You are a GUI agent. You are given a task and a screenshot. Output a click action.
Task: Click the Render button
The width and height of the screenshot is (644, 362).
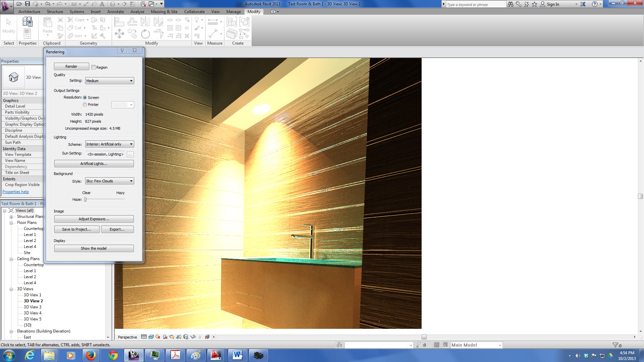tap(71, 66)
